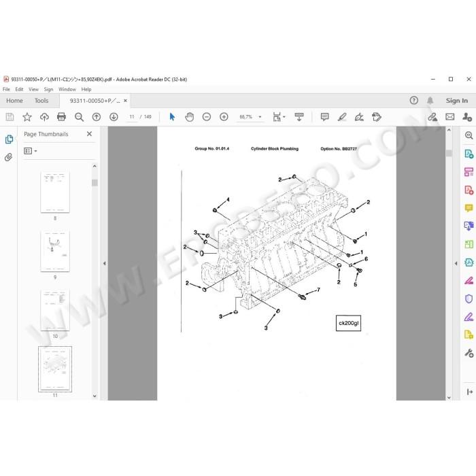Open the thumbnail options dropdown
This screenshot has width=476, height=476.
[x=30, y=151]
